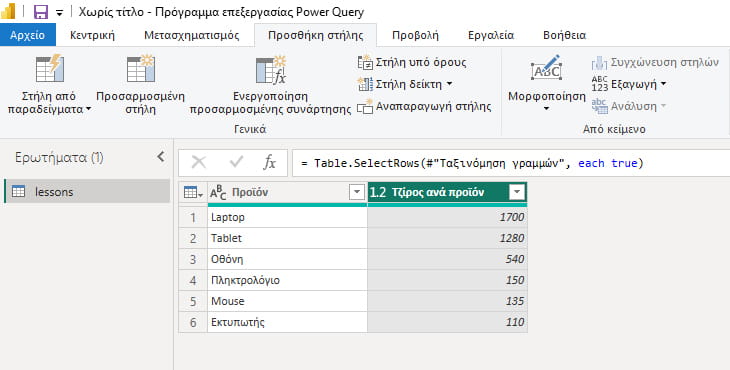Select Ενεργοποίηση προσαρμοσμένης συνάρτησης icon
Viewport: 730px width, 370px height.
coord(270,70)
